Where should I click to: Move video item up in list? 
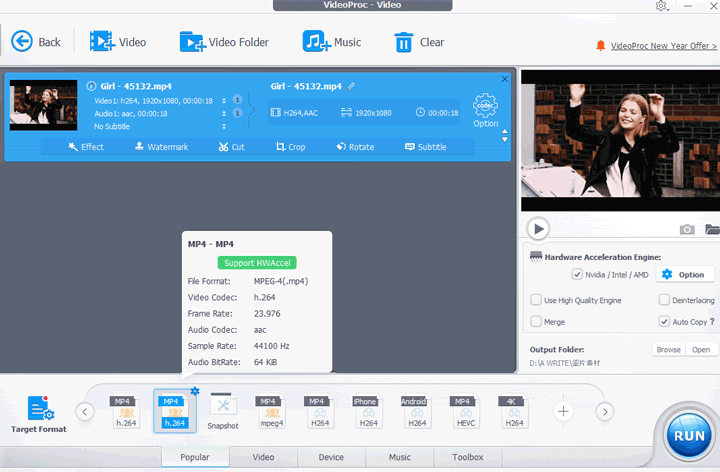pos(505,132)
